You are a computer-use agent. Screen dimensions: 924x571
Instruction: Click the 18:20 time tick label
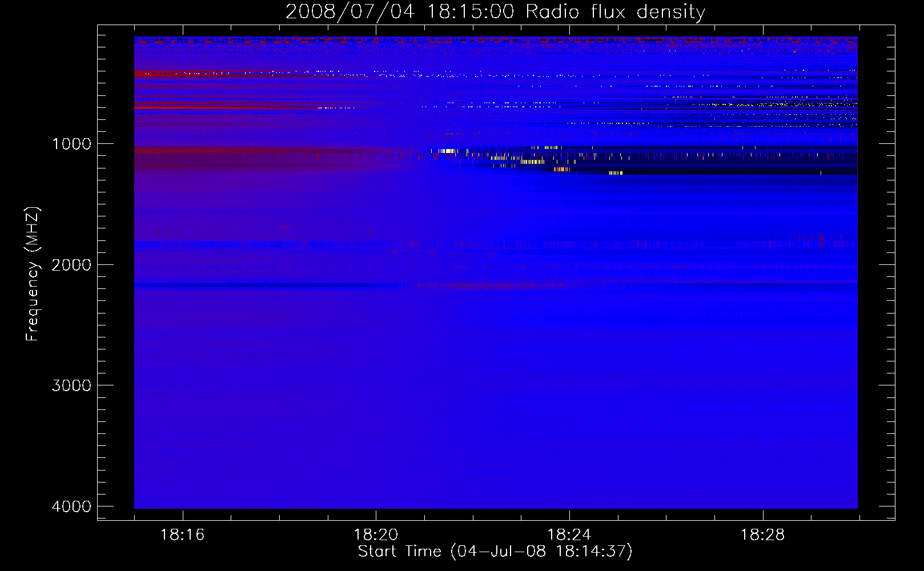pyautogui.click(x=376, y=535)
